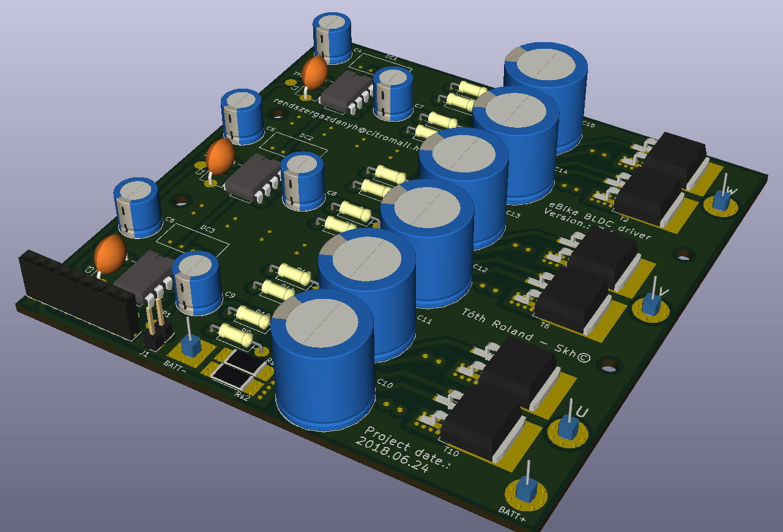The width and height of the screenshot is (783, 532).
Task: Click the small capacitor labeled C9
Action: tap(196, 284)
